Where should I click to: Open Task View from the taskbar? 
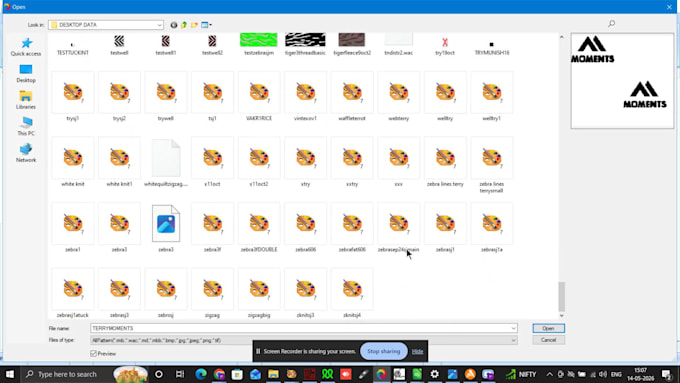tap(180, 374)
